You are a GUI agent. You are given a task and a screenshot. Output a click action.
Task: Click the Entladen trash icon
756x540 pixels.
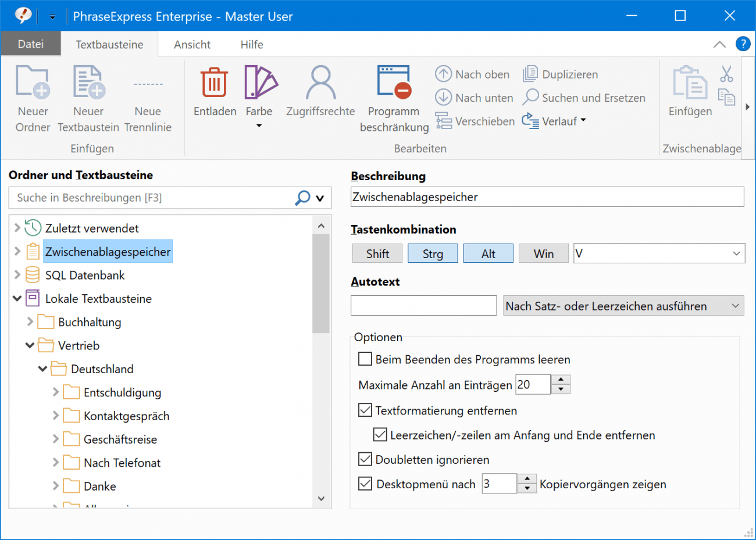tap(215, 83)
